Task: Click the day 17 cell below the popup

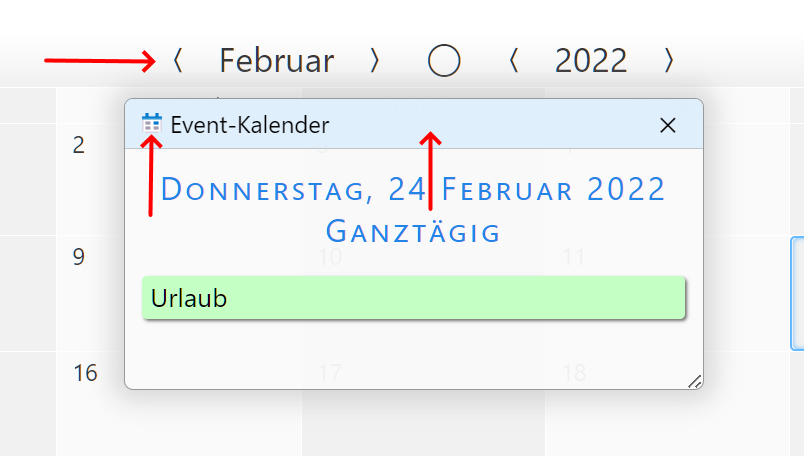Action: pos(330,420)
